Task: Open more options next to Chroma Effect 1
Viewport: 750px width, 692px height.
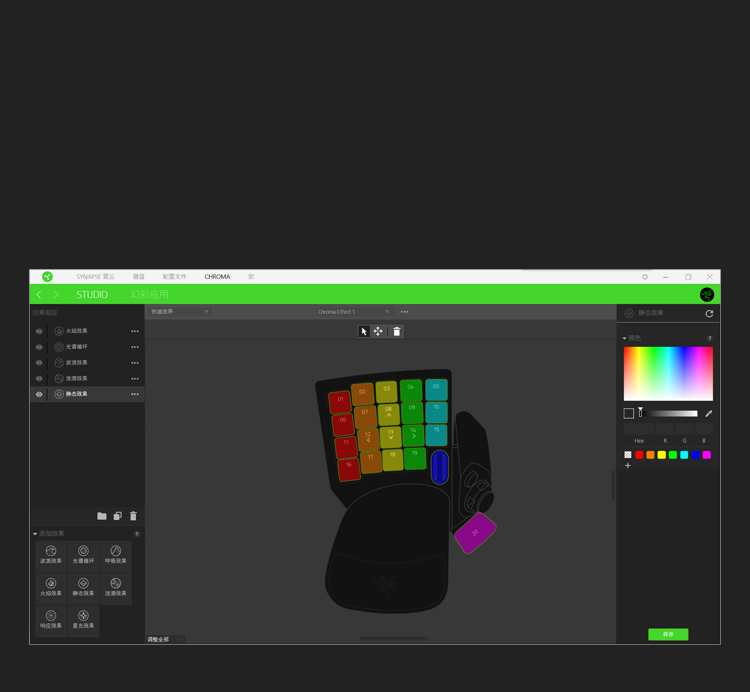Action: 405,312
